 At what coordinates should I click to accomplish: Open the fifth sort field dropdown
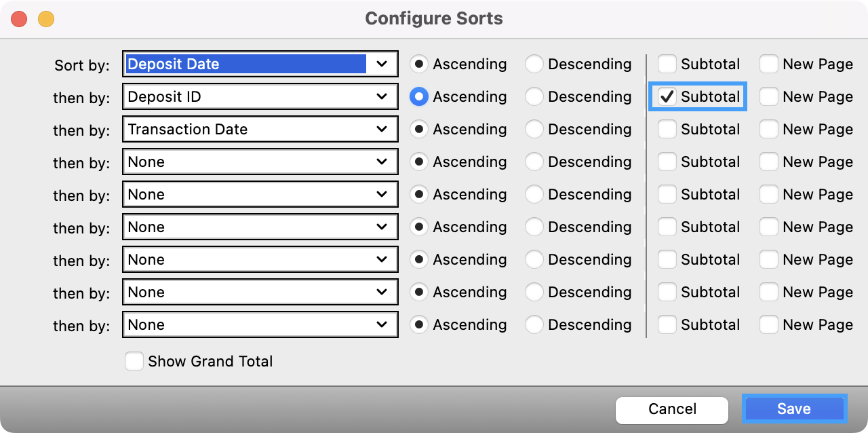(x=260, y=194)
